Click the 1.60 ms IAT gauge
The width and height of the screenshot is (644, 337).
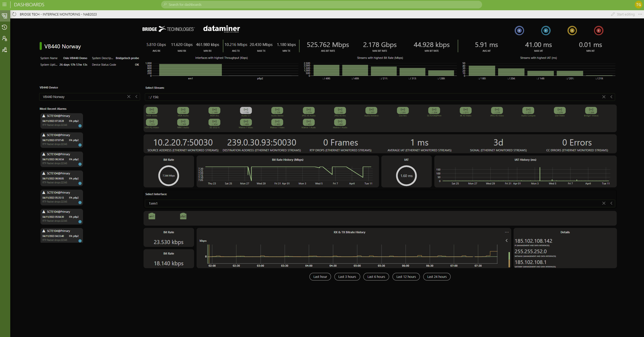406,176
